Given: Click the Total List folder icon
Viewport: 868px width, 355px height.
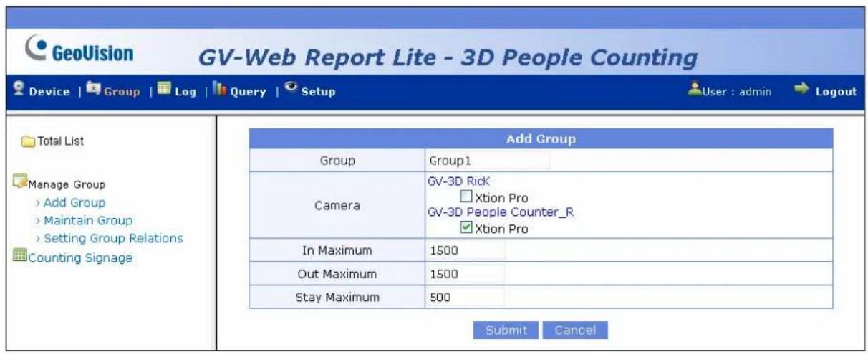Looking at the screenshot, I should pos(27,142).
